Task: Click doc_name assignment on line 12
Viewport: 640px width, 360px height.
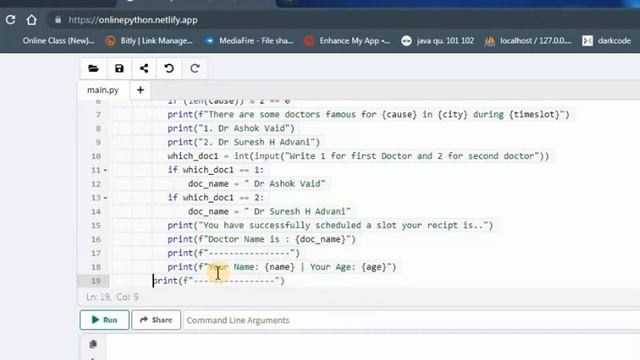Action: 257,184
